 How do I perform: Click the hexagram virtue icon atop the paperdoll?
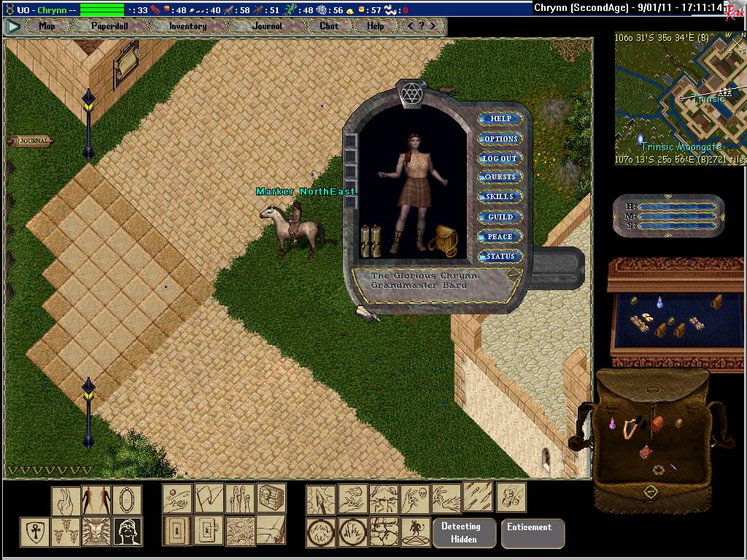(412, 93)
